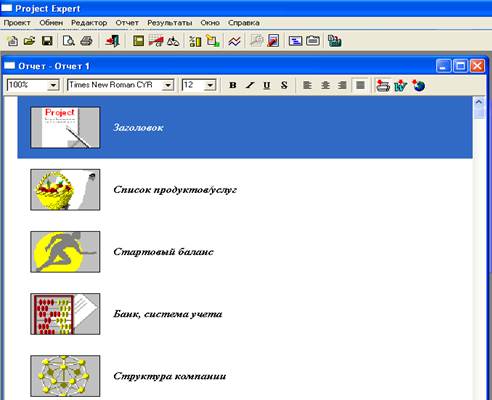Align text left

307,85
